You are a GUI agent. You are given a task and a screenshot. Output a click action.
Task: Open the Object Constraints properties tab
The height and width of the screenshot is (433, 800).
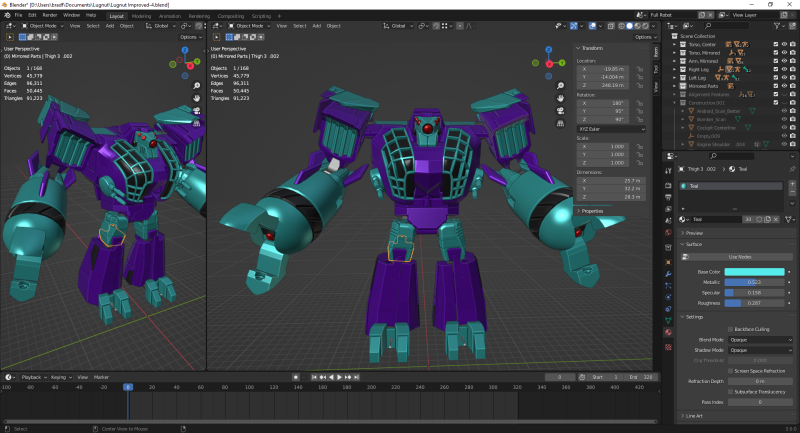point(668,309)
